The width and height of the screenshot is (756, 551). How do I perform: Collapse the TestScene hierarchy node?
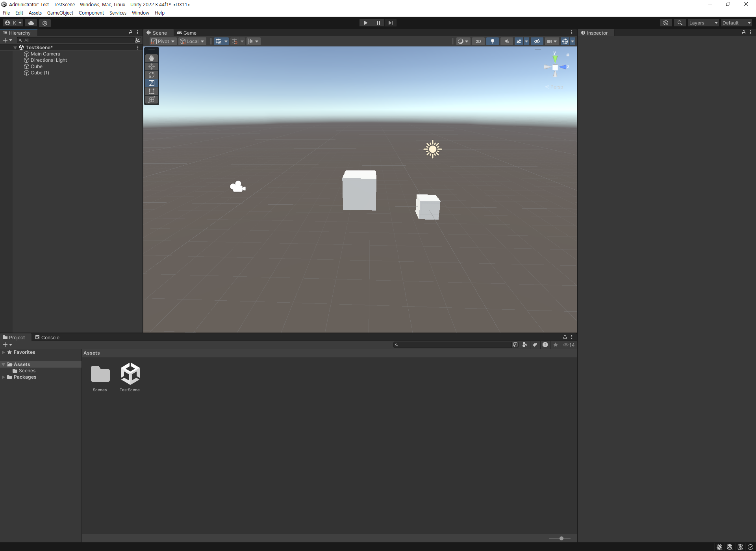point(15,48)
